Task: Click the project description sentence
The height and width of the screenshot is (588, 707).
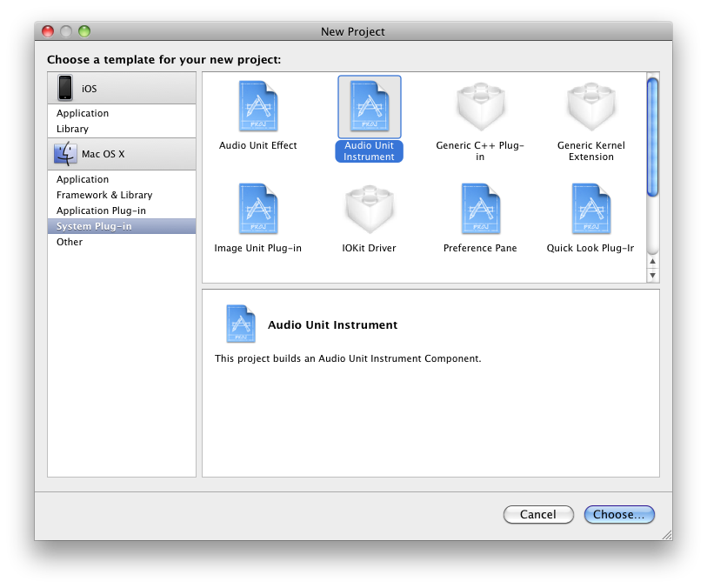Action: (x=348, y=358)
